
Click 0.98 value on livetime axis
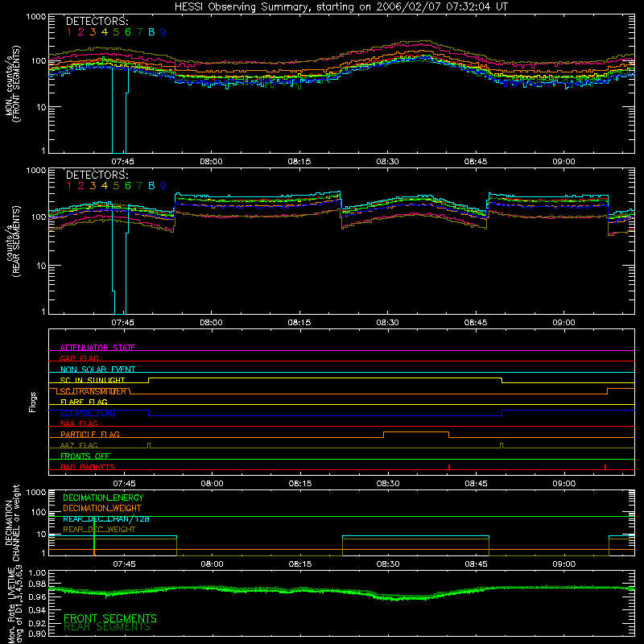click(x=37, y=584)
